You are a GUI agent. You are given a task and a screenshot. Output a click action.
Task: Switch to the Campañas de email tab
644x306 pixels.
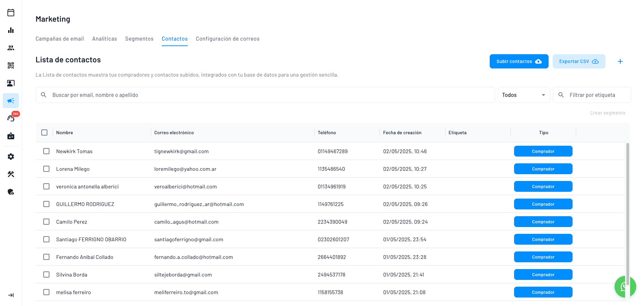[x=60, y=39]
